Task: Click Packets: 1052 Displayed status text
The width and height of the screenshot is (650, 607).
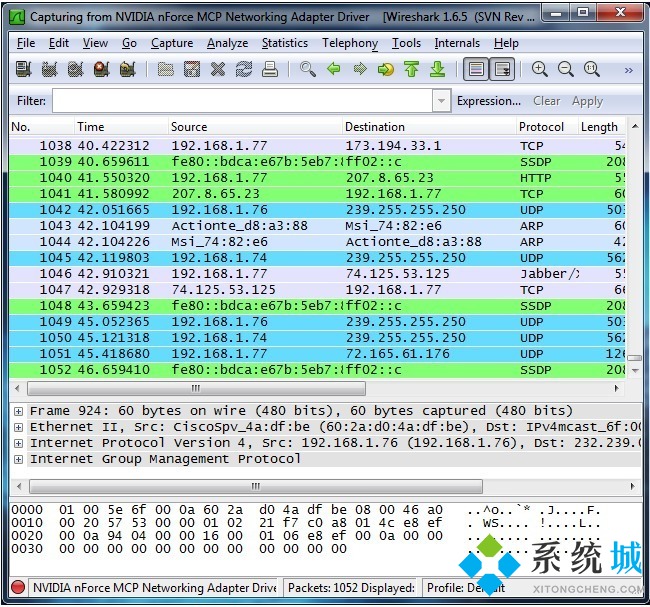Action: 351,588
